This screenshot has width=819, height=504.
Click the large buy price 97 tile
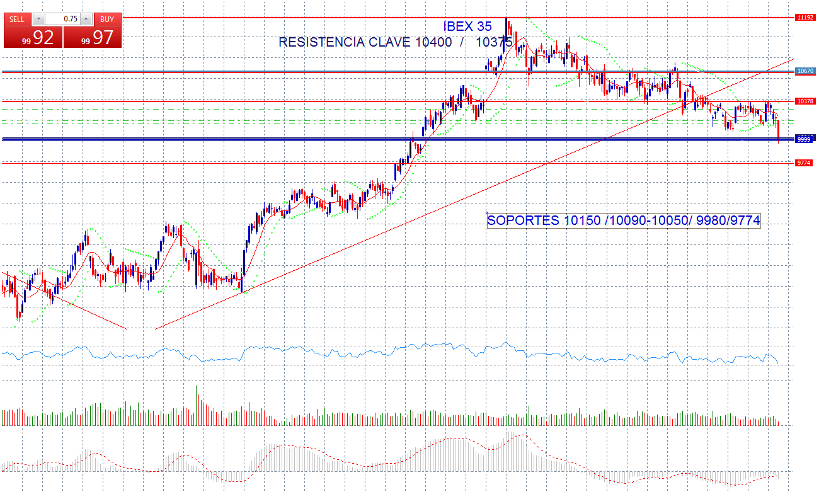(93, 38)
